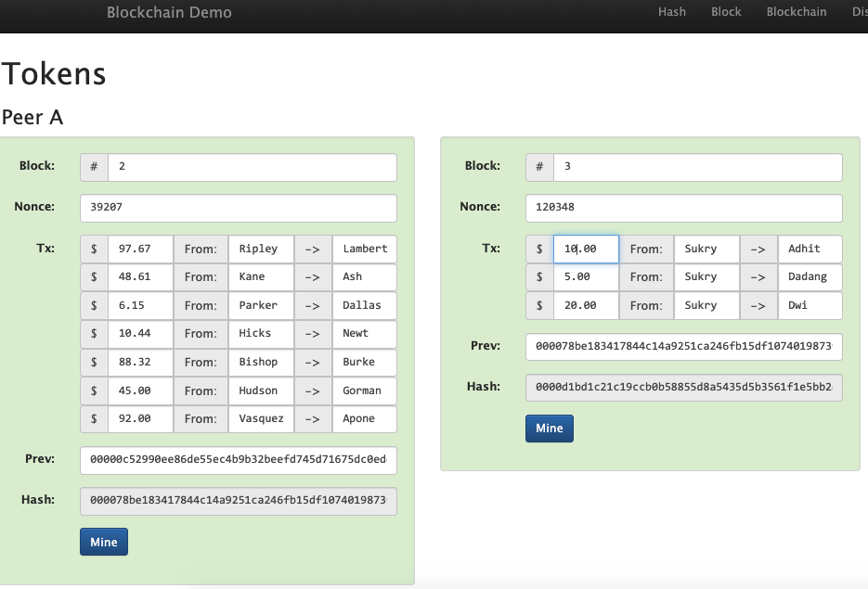Screen dimensions: 868x589
Task: Edit block number field showing 3
Action: click(x=697, y=167)
